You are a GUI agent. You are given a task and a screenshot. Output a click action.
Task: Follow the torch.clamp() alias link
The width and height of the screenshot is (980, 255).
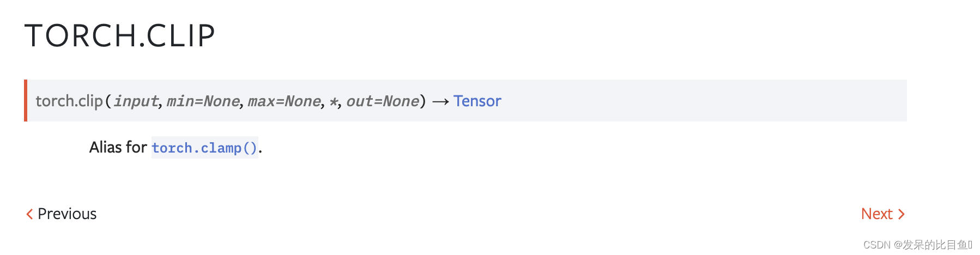(204, 148)
